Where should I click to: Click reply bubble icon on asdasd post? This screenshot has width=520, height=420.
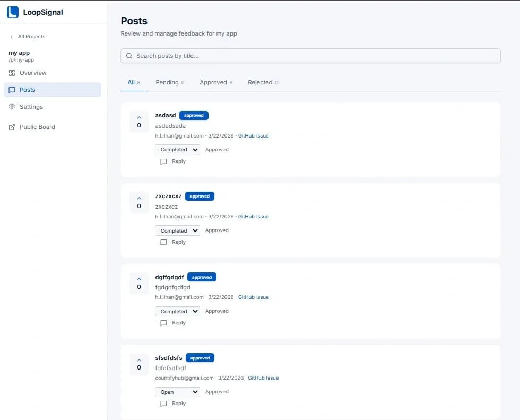pyautogui.click(x=163, y=161)
